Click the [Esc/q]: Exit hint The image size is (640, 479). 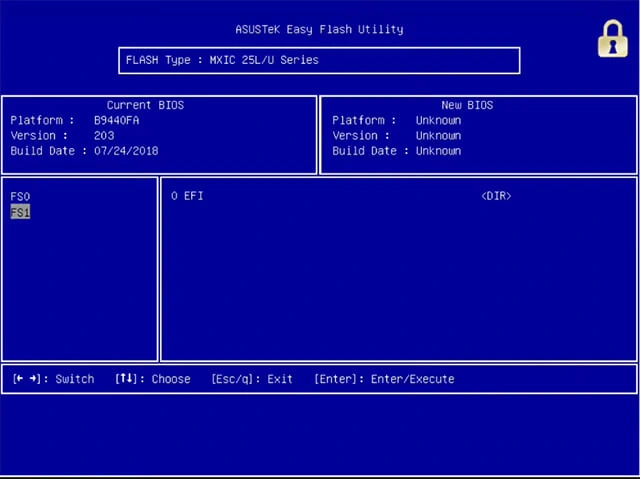tap(252, 379)
